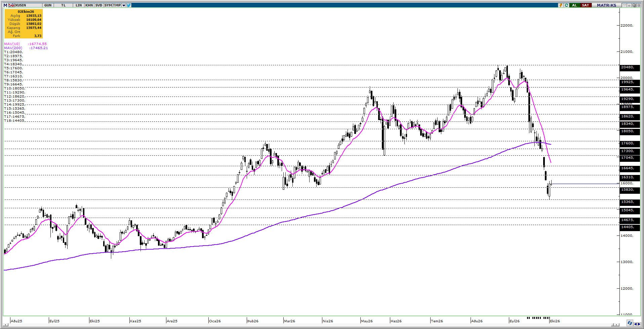
Task: Click the XUSIN symbol field
Action: click(28, 5)
